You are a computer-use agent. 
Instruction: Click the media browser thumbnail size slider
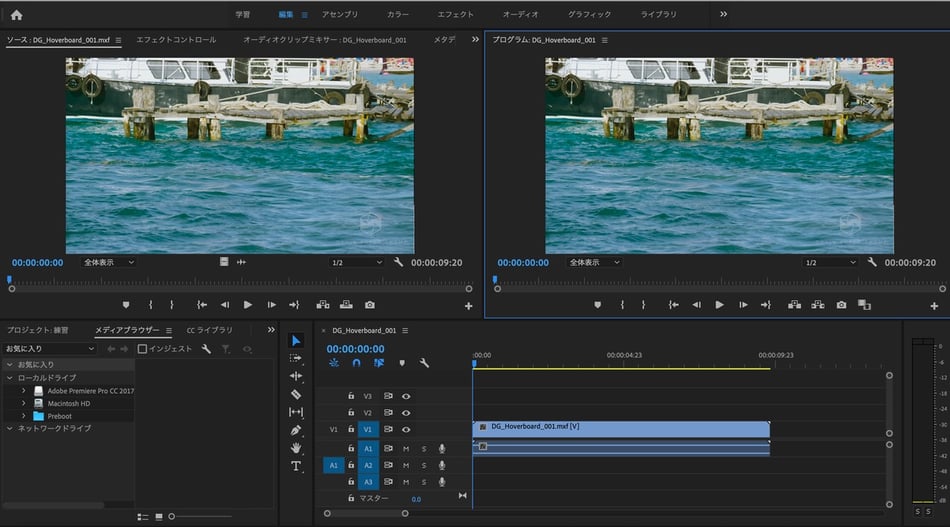(172, 516)
